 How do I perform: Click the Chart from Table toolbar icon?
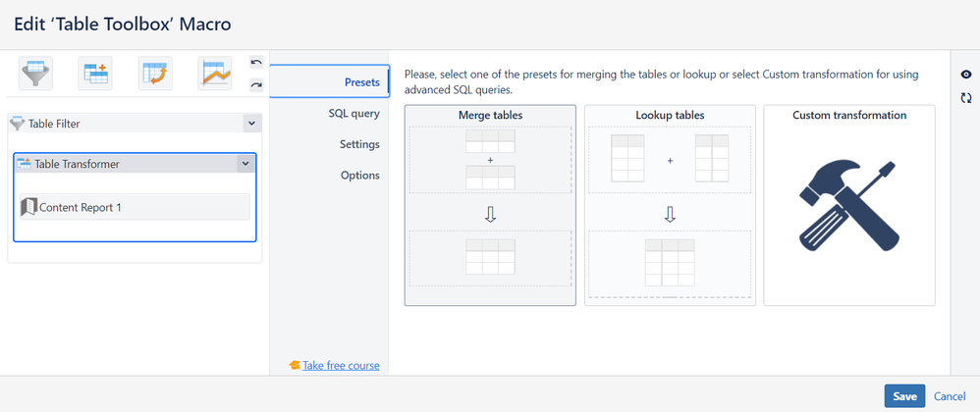(x=214, y=74)
